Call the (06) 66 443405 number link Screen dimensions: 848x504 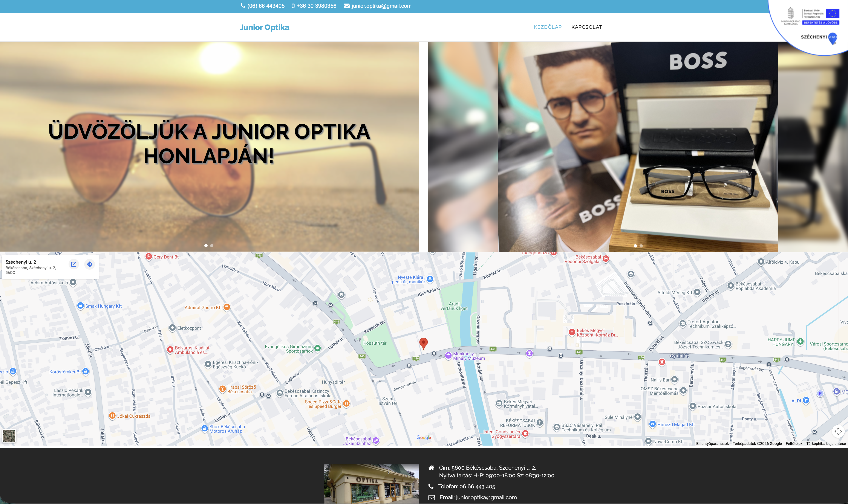point(266,6)
